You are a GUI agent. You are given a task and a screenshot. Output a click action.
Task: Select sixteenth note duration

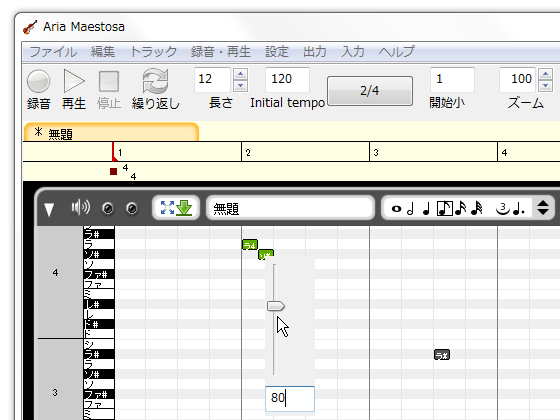(461, 208)
